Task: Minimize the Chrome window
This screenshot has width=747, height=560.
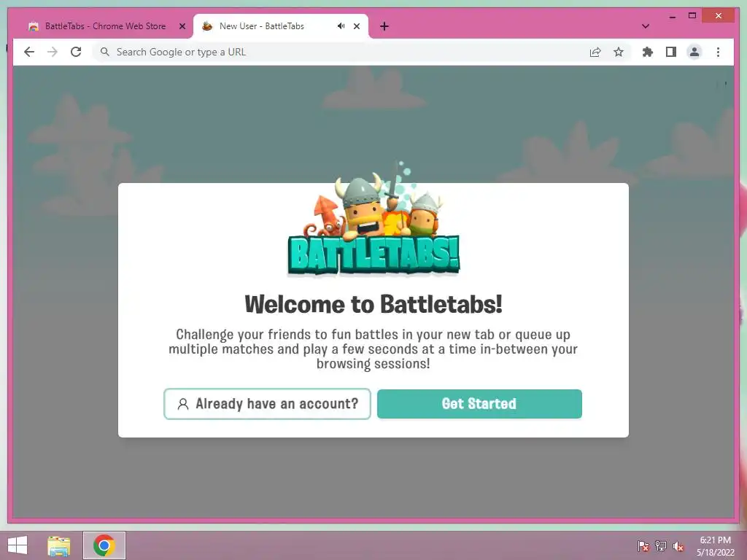Action: [672, 16]
